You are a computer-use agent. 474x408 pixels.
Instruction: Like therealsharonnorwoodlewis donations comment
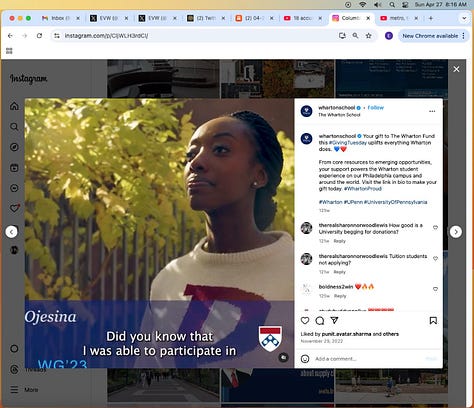click(x=435, y=228)
